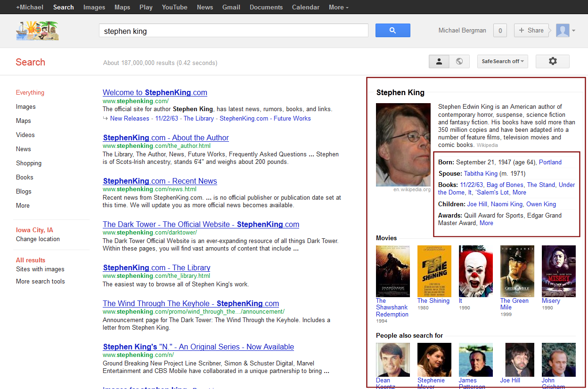Click Owen King children link

[541, 204]
